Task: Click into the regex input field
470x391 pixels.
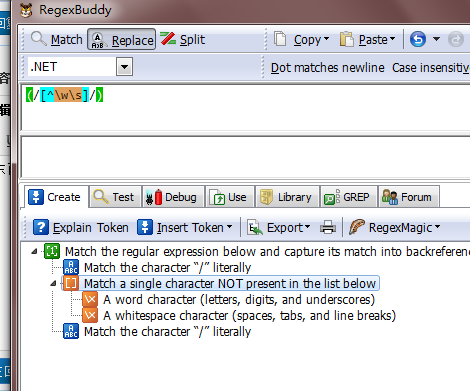Action: (x=246, y=108)
